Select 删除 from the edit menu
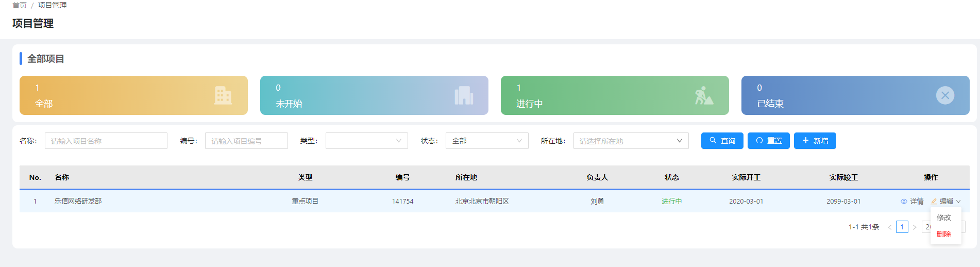Image resolution: width=980 pixels, height=267 pixels. (x=944, y=234)
